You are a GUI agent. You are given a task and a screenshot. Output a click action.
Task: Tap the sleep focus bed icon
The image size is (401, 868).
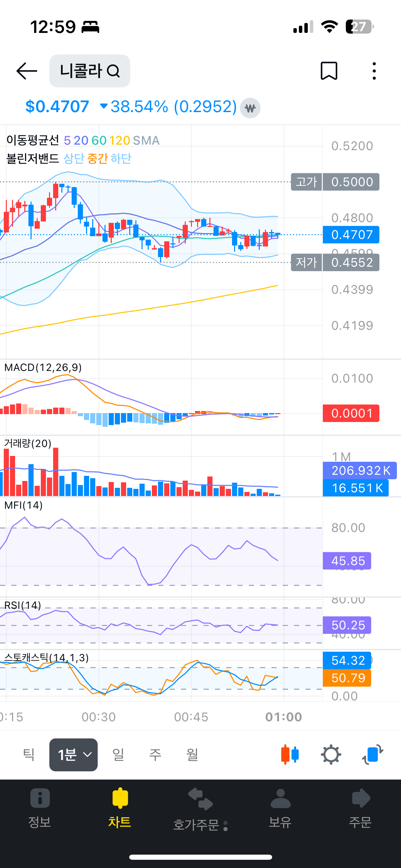tap(90, 27)
